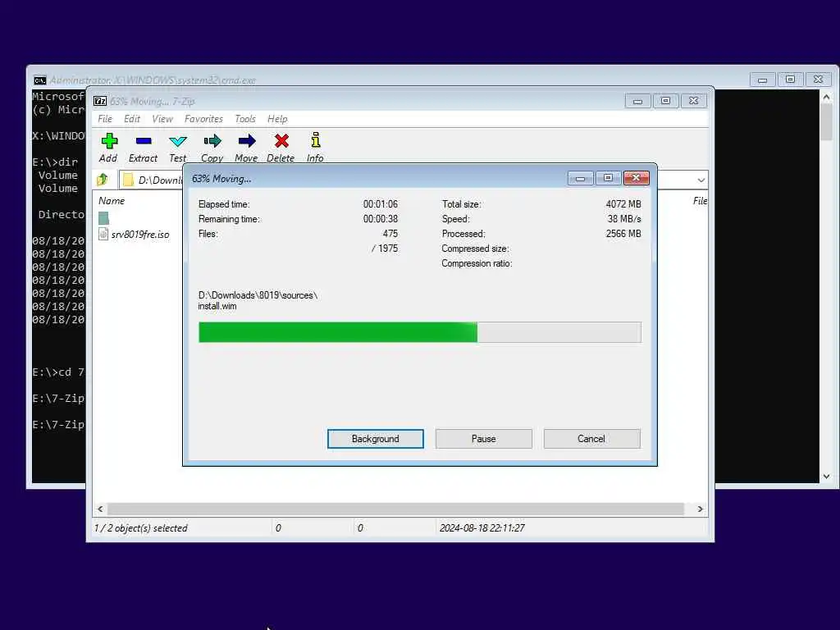This screenshot has width=840, height=630.
Task: Click the Remaining time value 00:00:38
Action: [381, 219]
